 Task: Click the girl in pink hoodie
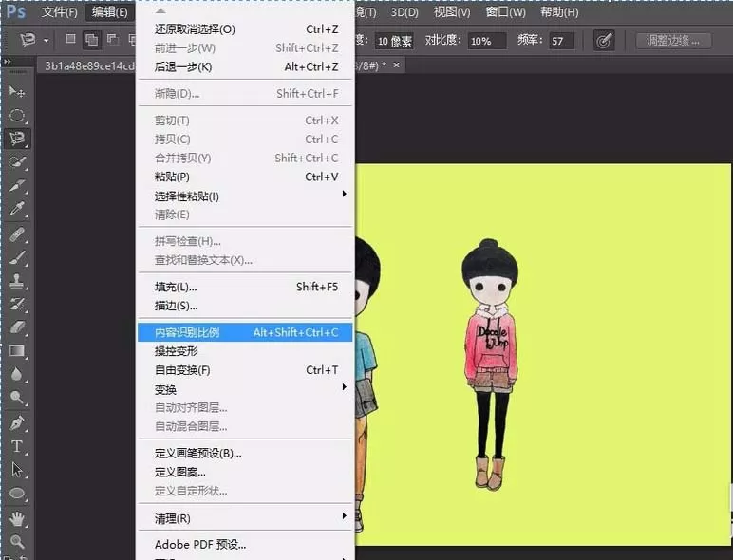point(490,364)
